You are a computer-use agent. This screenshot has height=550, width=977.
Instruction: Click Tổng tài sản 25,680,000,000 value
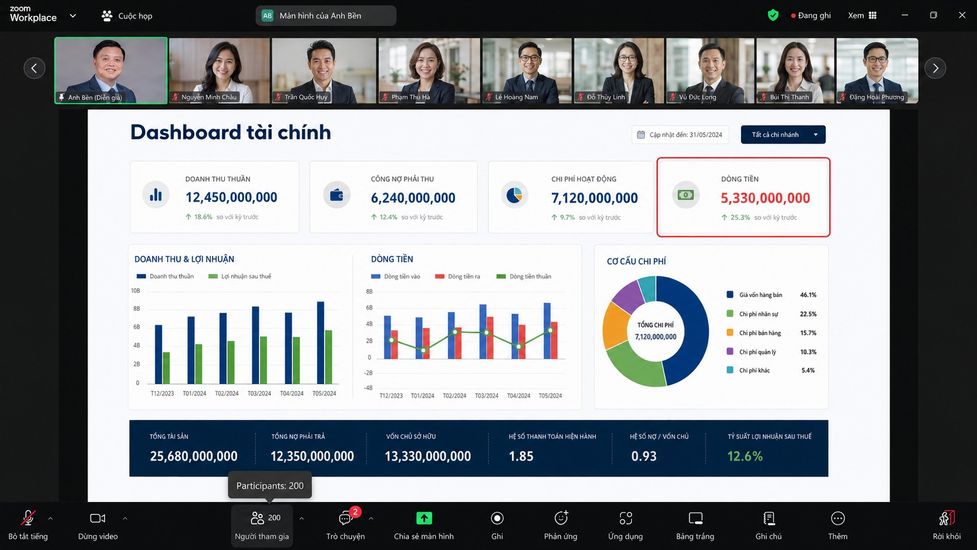(x=193, y=456)
